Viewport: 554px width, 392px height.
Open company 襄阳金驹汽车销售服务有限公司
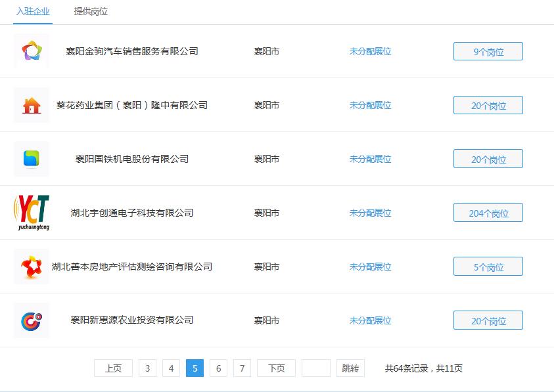tap(132, 52)
